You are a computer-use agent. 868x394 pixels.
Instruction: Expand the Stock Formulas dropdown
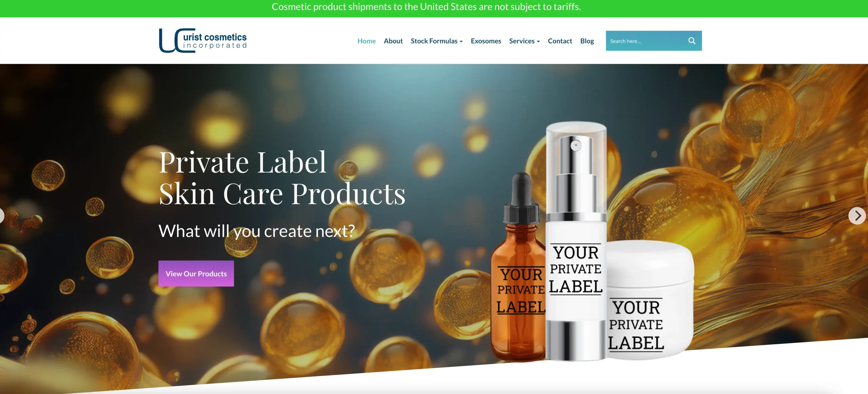coord(436,41)
